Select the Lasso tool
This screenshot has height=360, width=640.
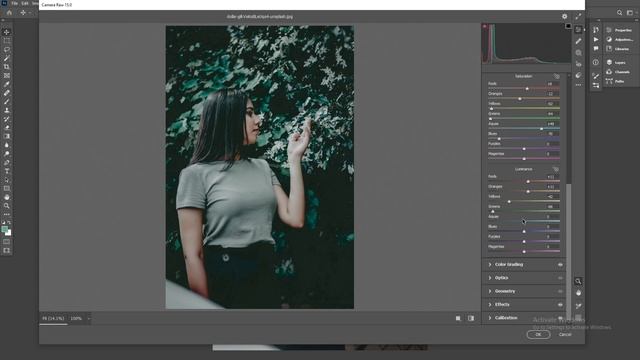7,49
